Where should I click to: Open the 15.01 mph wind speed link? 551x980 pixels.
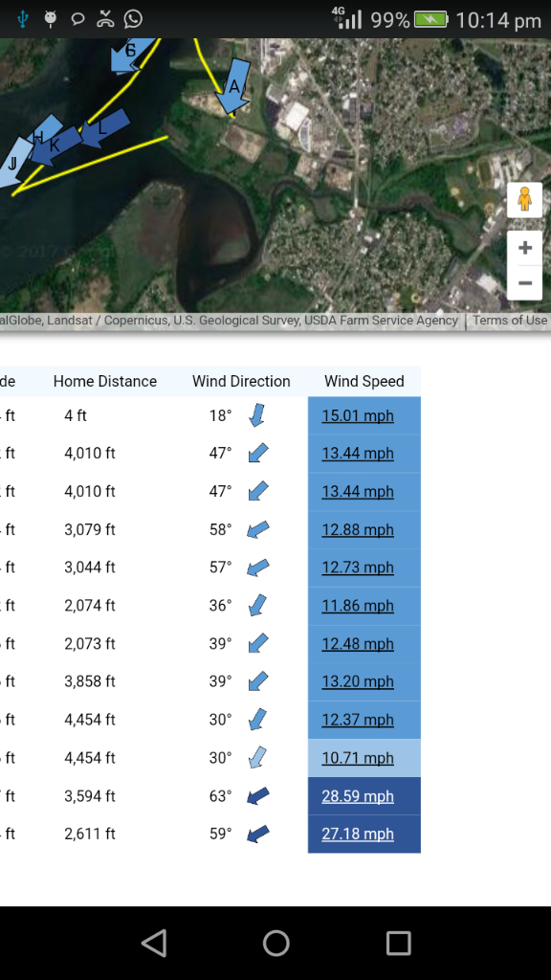[x=358, y=415]
